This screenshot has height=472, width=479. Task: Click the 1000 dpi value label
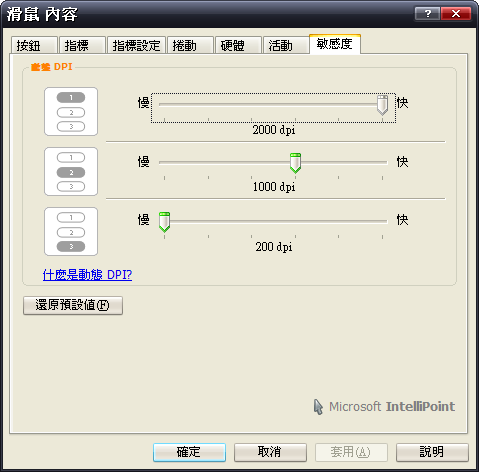[x=274, y=187]
